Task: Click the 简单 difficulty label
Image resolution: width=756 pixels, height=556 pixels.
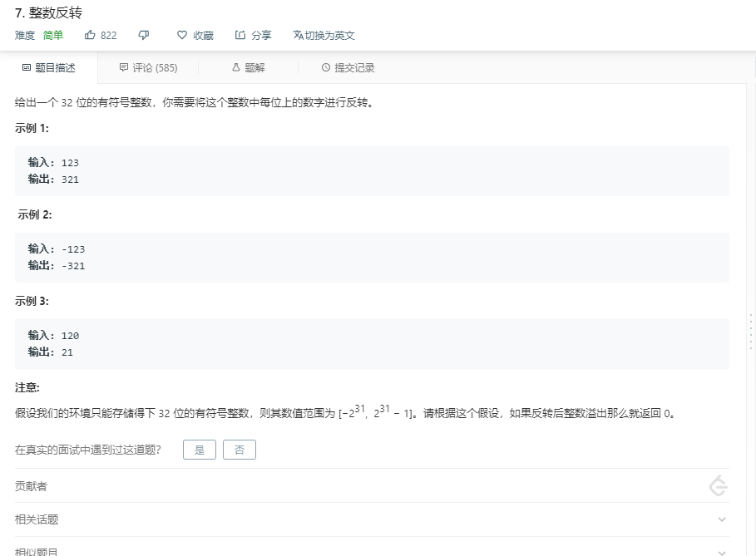Action: (53, 35)
